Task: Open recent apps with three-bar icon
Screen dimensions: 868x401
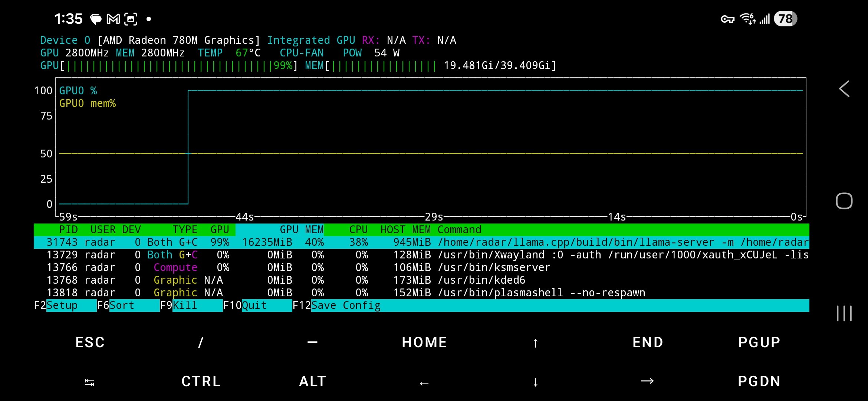Action: pos(844,313)
